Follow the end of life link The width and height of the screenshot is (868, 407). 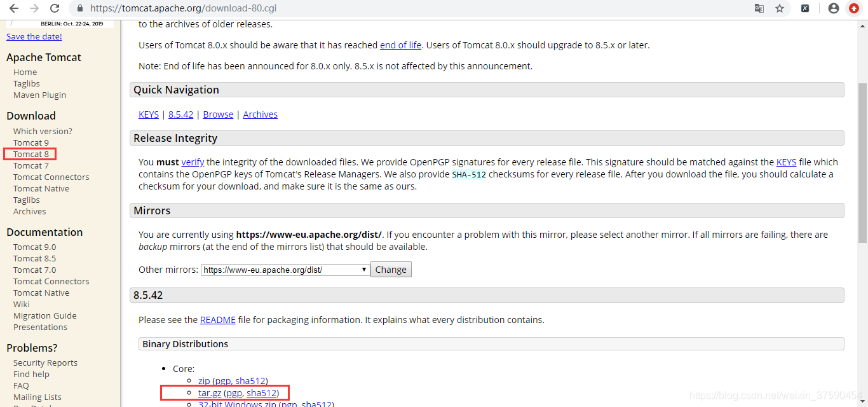pos(400,45)
